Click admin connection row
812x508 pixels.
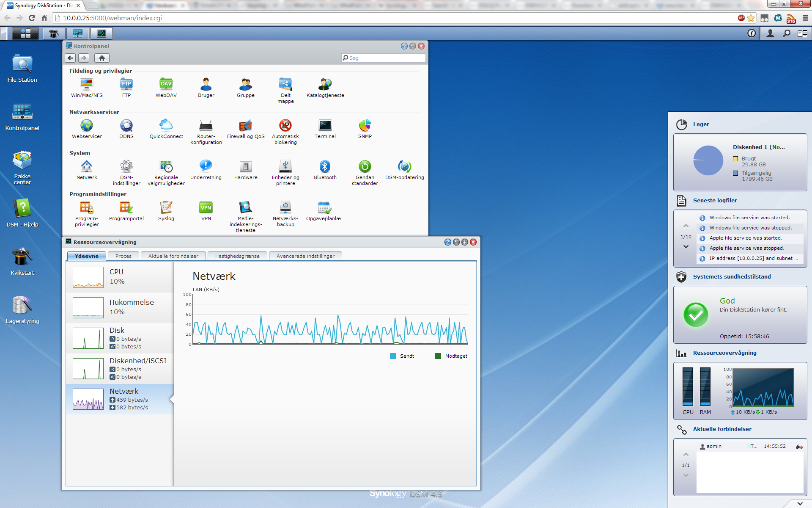750,446
